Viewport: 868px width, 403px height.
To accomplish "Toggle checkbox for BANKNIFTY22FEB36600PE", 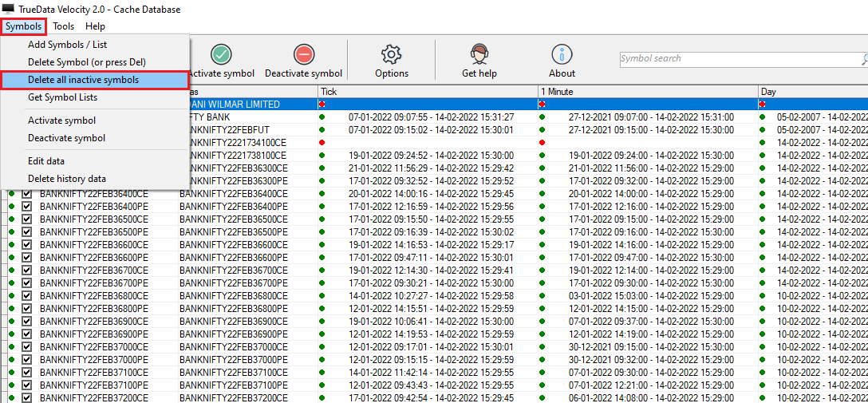I will click(26, 257).
